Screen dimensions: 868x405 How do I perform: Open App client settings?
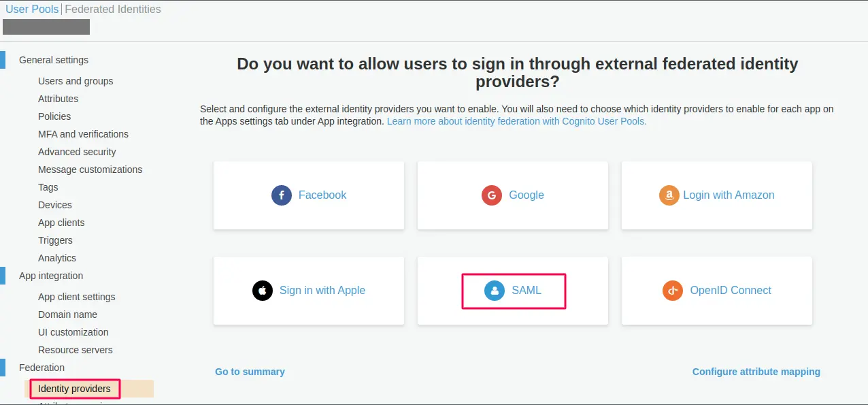click(x=76, y=297)
